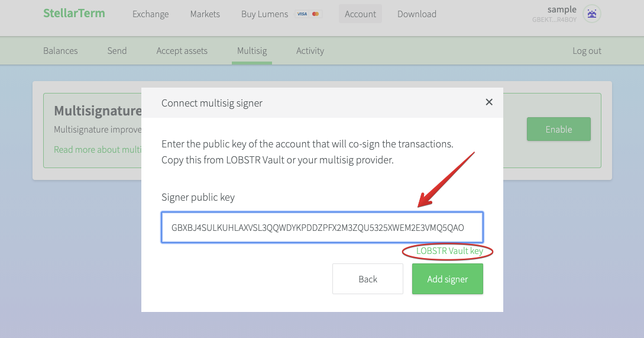Click the sample account name

pyautogui.click(x=562, y=9)
